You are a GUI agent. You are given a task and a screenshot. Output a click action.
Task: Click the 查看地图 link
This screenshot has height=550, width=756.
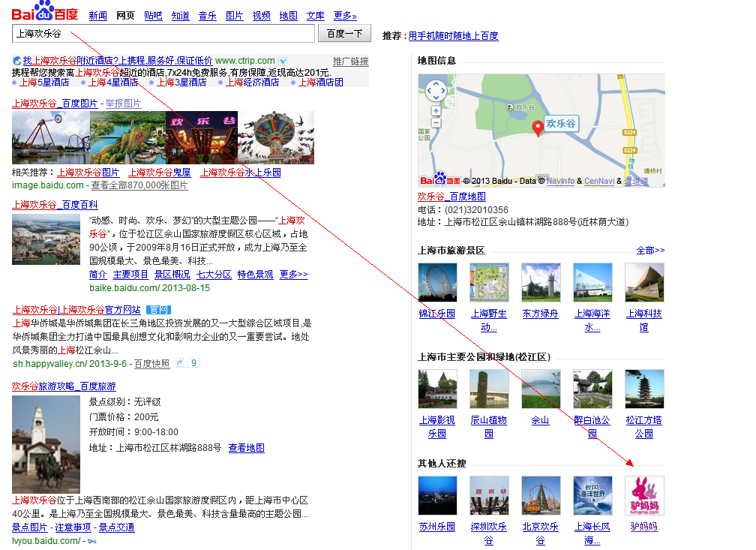point(246,448)
